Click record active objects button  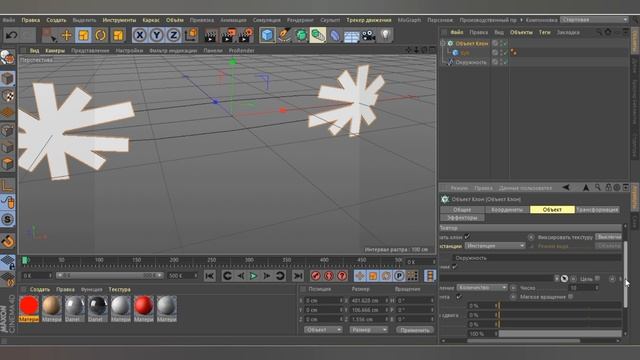(x=316, y=276)
